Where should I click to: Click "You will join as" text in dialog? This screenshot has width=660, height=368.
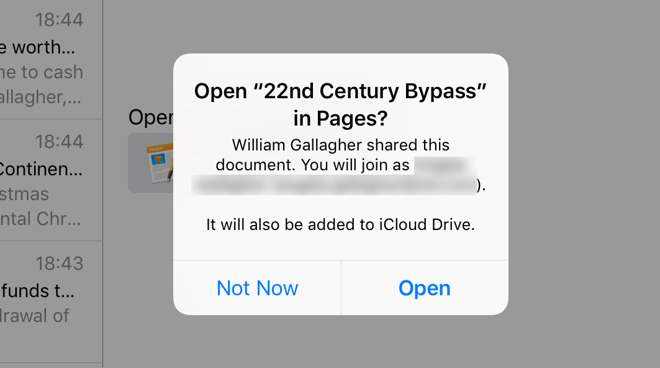pos(355,165)
